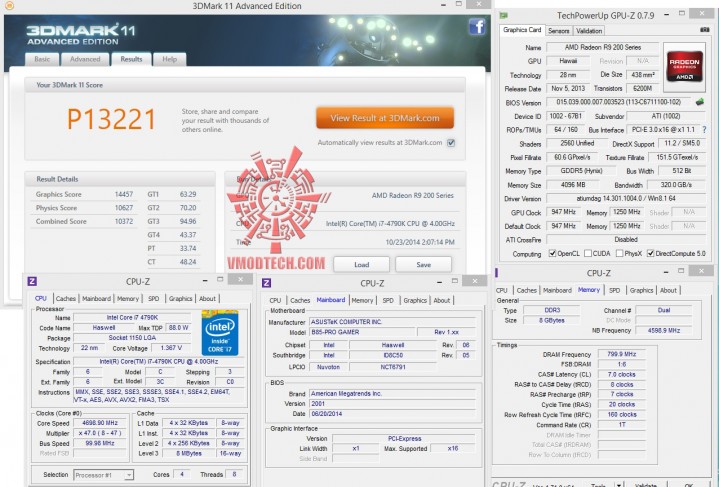Open Caches tab in CPU-Z Memory window

[x=526, y=290]
